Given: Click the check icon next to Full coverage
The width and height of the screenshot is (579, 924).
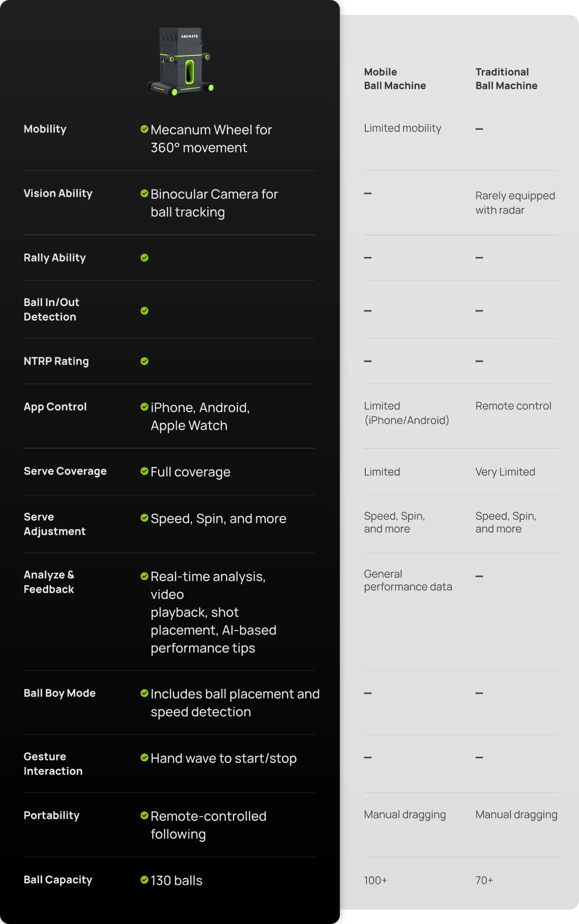Looking at the screenshot, I should pos(144,471).
